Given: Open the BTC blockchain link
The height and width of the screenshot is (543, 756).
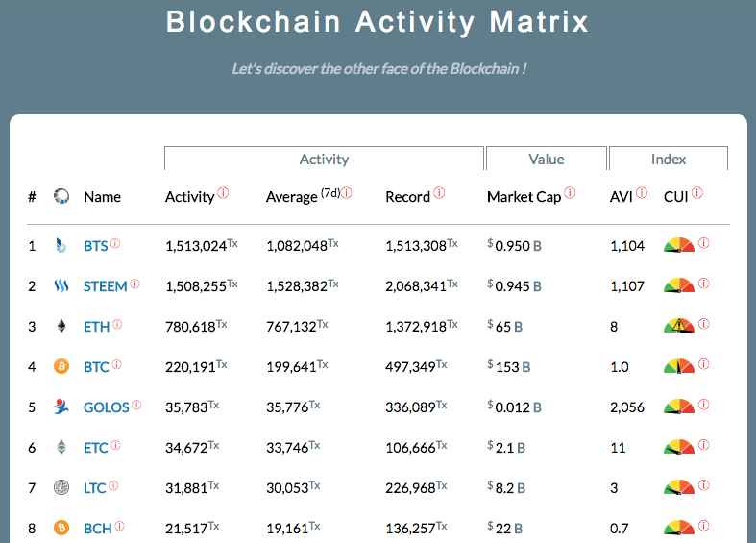Looking at the screenshot, I should click(x=96, y=367).
